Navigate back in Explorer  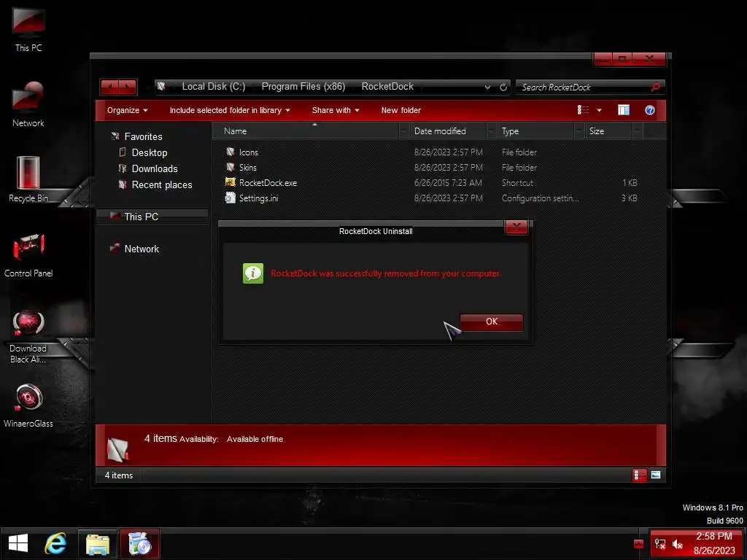tap(110, 87)
